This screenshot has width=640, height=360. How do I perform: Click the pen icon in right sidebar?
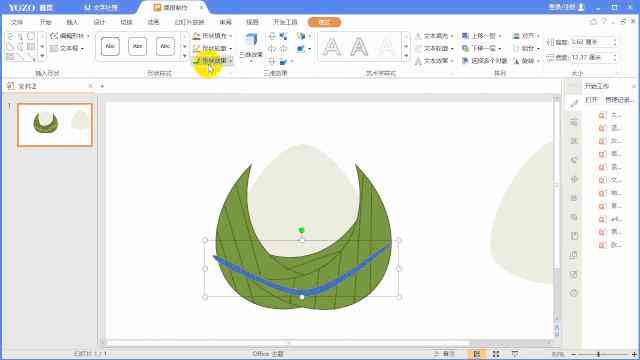[x=574, y=104]
